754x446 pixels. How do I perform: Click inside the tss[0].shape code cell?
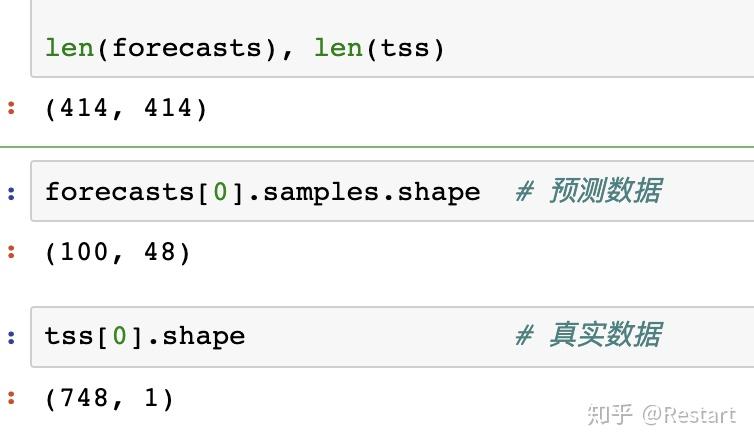click(380, 336)
